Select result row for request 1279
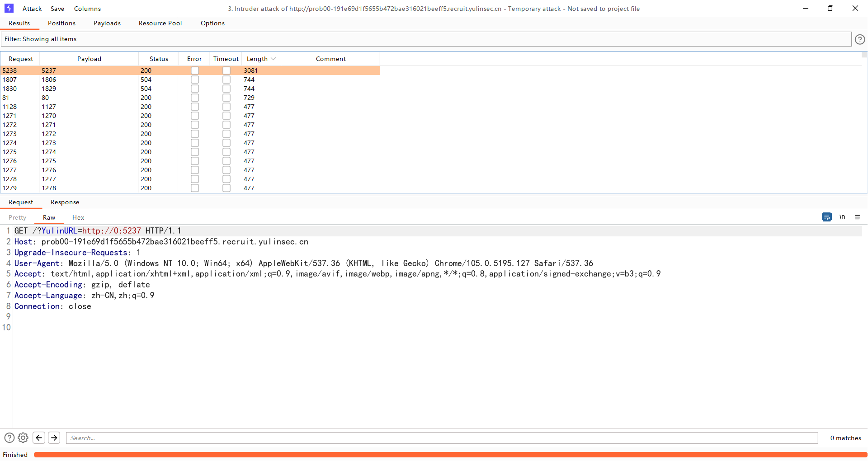Screen dimensions: 868x461 pos(190,188)
